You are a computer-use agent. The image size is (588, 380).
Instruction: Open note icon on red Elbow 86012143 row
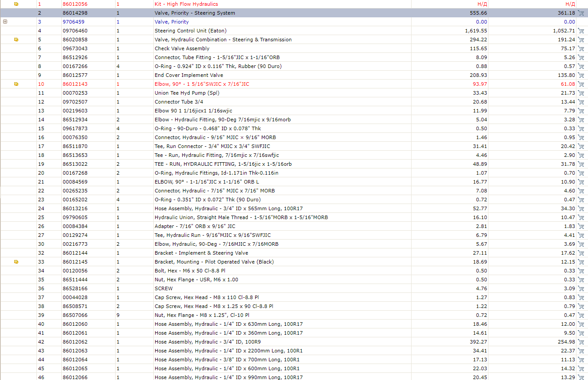coord(16,84)
